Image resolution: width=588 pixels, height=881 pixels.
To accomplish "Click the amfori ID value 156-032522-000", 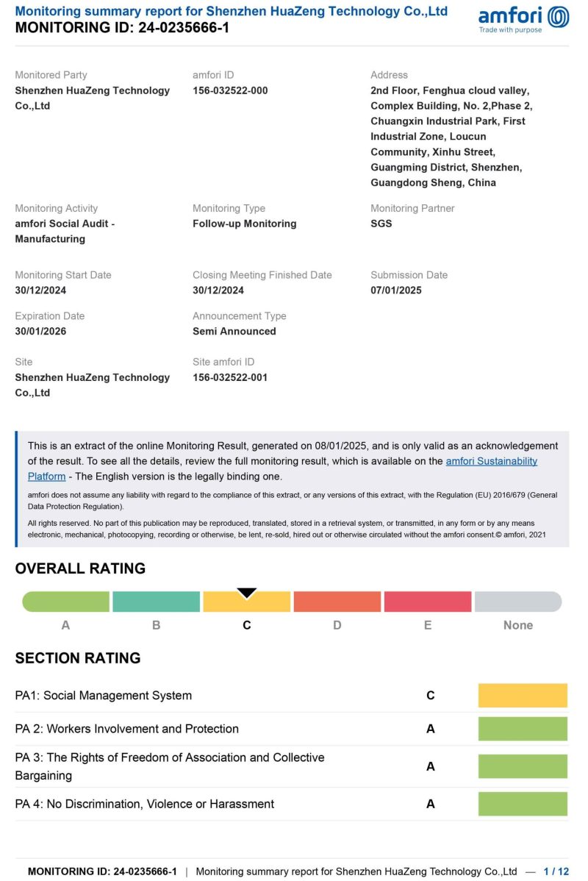I will pyautogui.click(x=230, y=90).
